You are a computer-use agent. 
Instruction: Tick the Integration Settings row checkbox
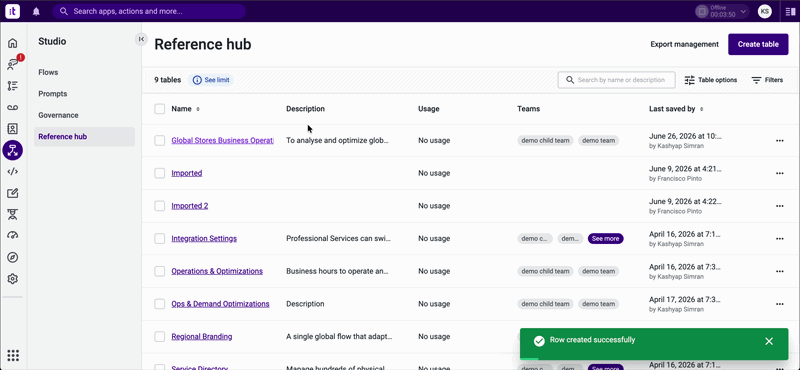[x=160, y=238]
